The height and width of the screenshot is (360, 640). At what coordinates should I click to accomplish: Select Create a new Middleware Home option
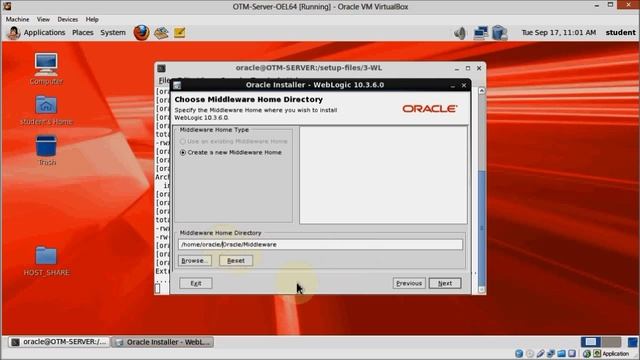point(231,152)
